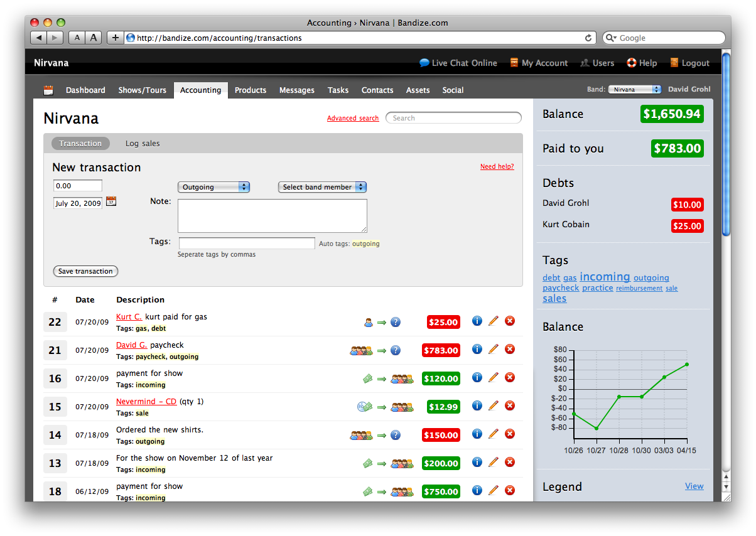Go to the Products tab
Image resolution: width=756 pixels, height=536 pixels.
tap(251, 90)
